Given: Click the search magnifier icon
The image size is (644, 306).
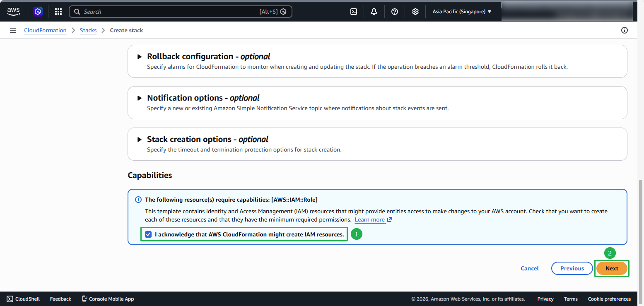Looking at the screenshot, I should 77,12.
